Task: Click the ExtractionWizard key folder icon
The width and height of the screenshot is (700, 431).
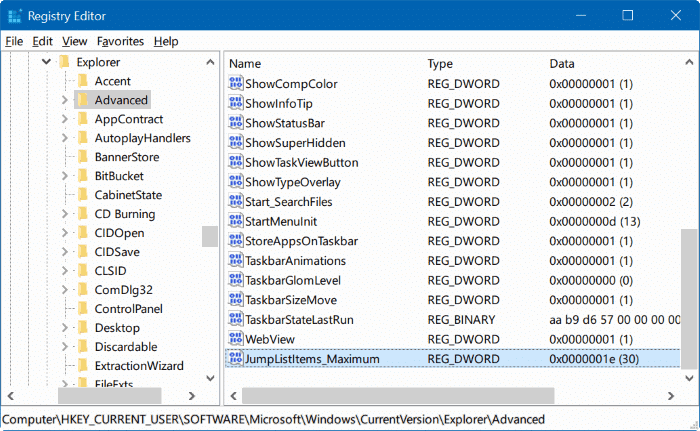Action: point(83,366)
